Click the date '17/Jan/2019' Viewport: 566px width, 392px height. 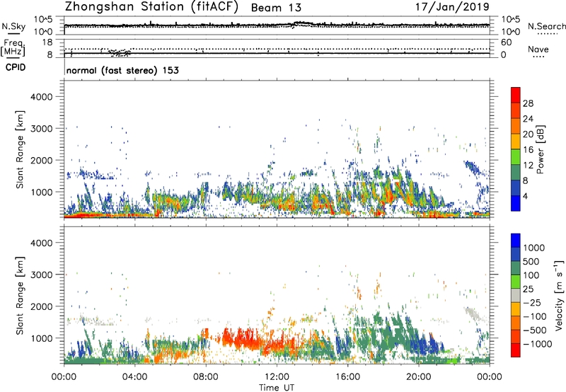click(452, 6)
